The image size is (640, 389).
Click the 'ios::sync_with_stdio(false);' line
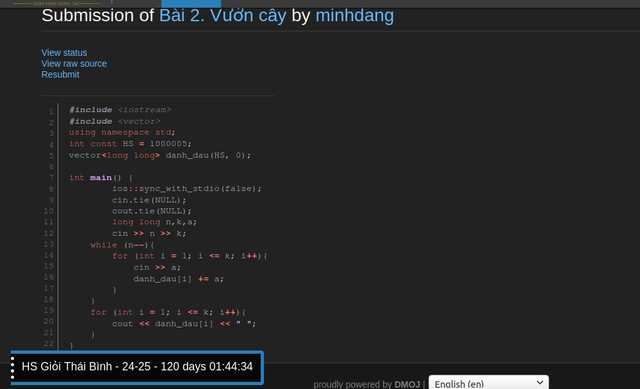(187, 189)
